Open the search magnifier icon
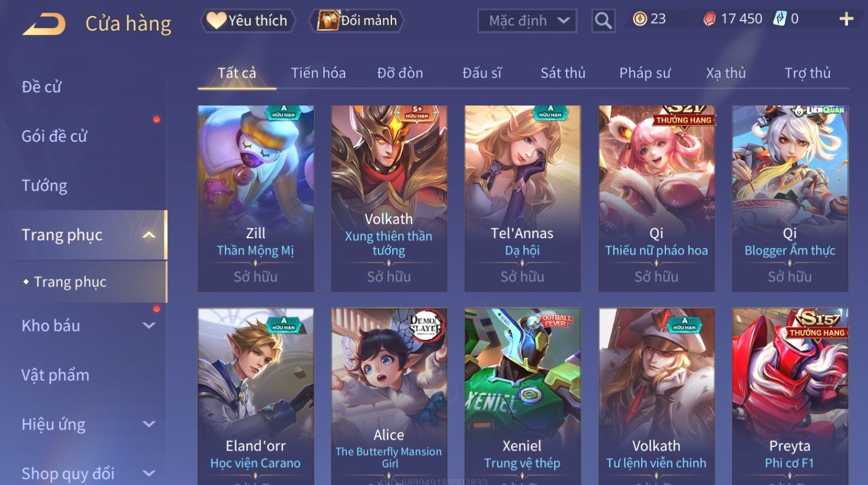The width and height of the screenshot is (868, 485). 603,21
